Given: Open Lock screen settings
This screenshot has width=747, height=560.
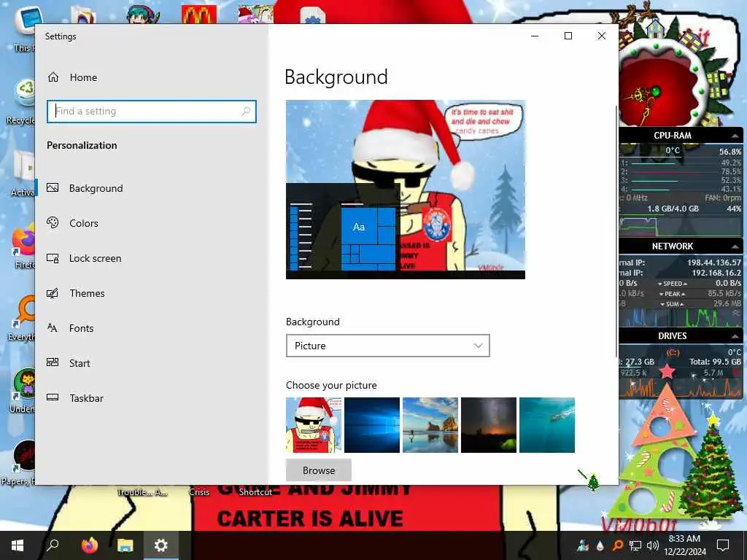Looking at the screenshot, I should [x=96, y=258].
